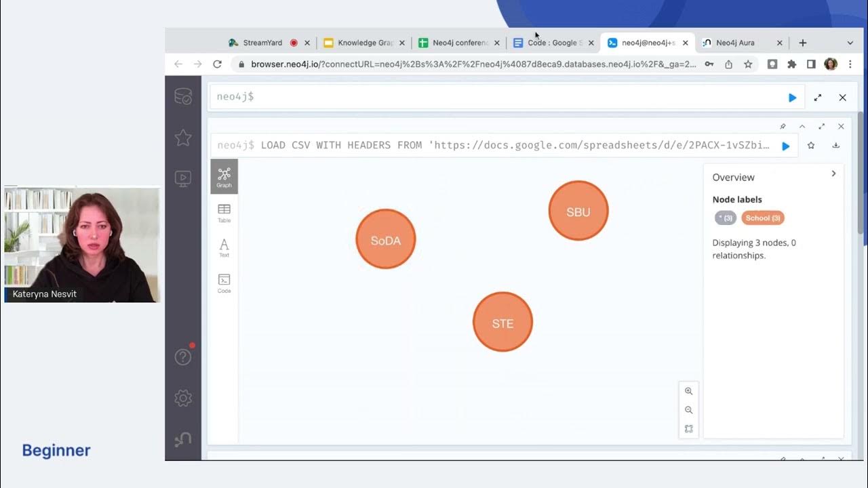
Task: Click page vertical scrollbar
Action: click(x=861, y=173)
